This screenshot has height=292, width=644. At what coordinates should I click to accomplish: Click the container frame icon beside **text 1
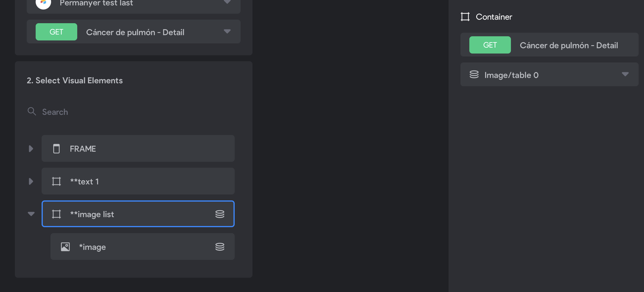click(x=56, y=181)
